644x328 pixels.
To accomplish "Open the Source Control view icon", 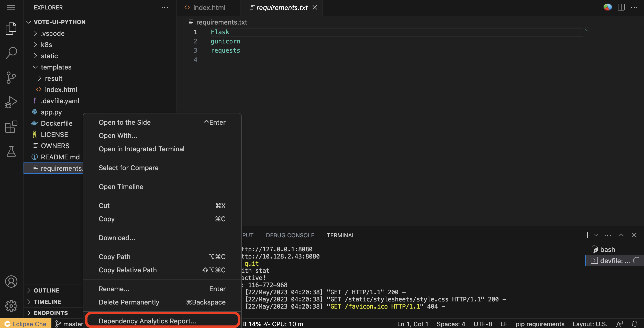I will 11,77.
